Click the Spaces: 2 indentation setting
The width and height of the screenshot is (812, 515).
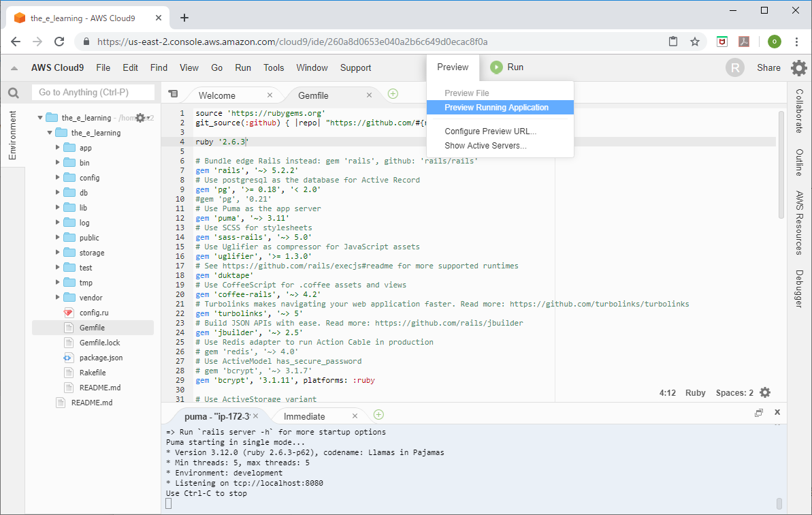pyautogui.click(x=734, y=393)
